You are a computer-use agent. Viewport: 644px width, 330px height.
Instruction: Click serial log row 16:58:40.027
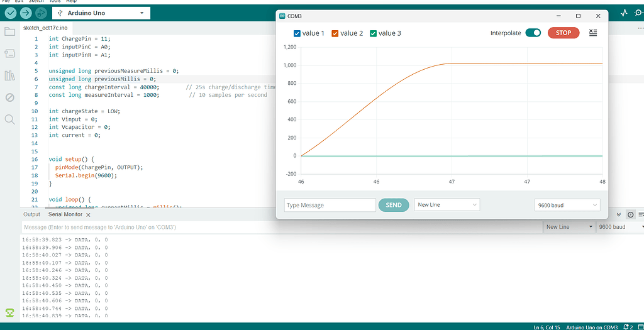[65, 255]
